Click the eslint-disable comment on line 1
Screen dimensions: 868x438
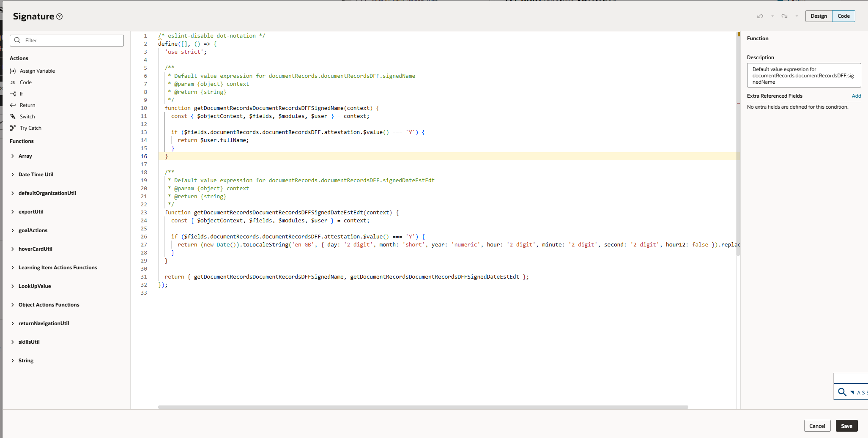[x=212, y=36]
